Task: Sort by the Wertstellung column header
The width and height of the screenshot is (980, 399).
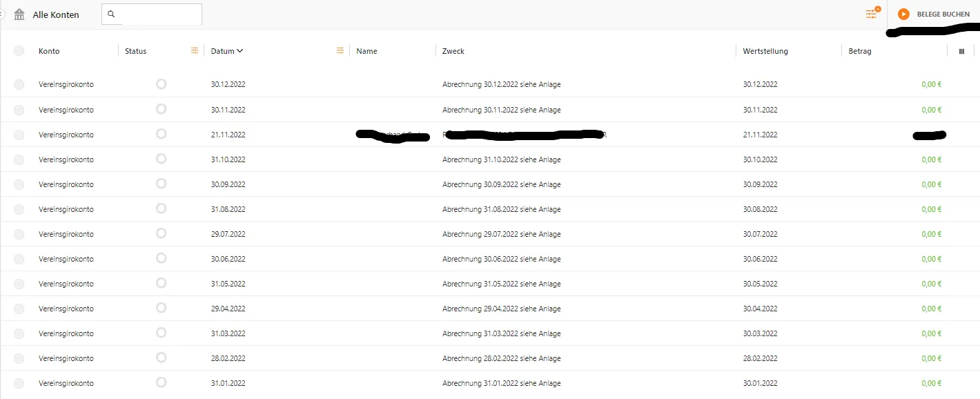Action: click(765, 51)
